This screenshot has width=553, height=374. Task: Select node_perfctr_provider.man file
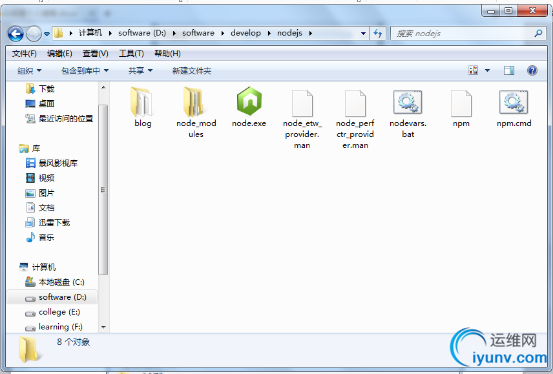[355, 119]
